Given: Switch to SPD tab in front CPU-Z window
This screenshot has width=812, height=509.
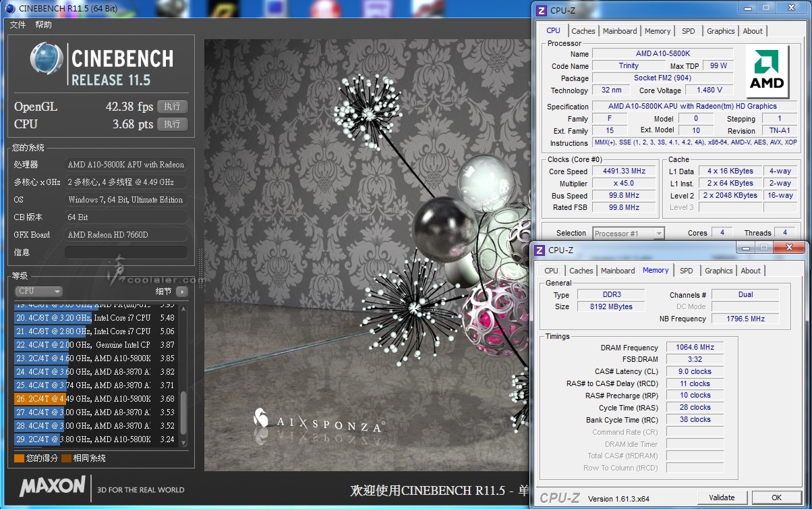Looking at the screenshot, I should coord(686,271).
